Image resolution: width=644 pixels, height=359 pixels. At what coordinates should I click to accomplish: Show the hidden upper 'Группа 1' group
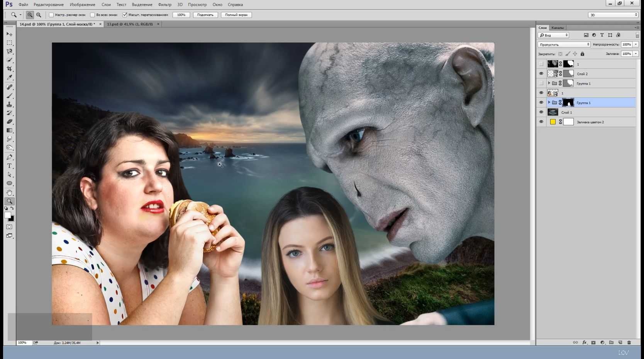(x=541, y=83)
